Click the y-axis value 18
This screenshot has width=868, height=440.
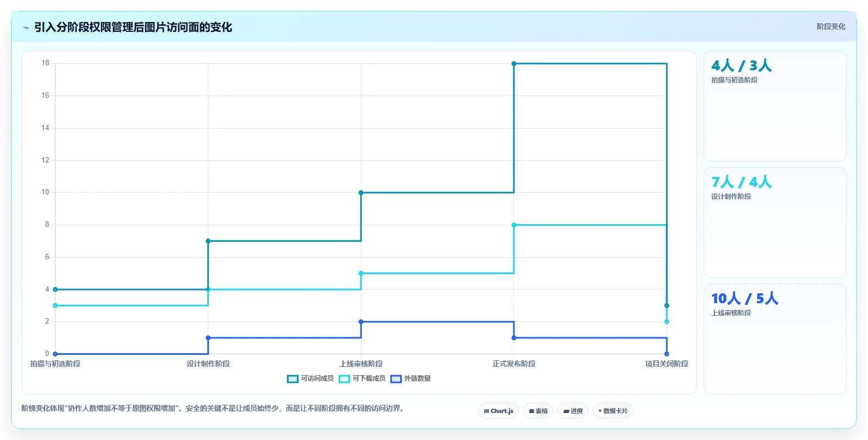click(45, 63)
